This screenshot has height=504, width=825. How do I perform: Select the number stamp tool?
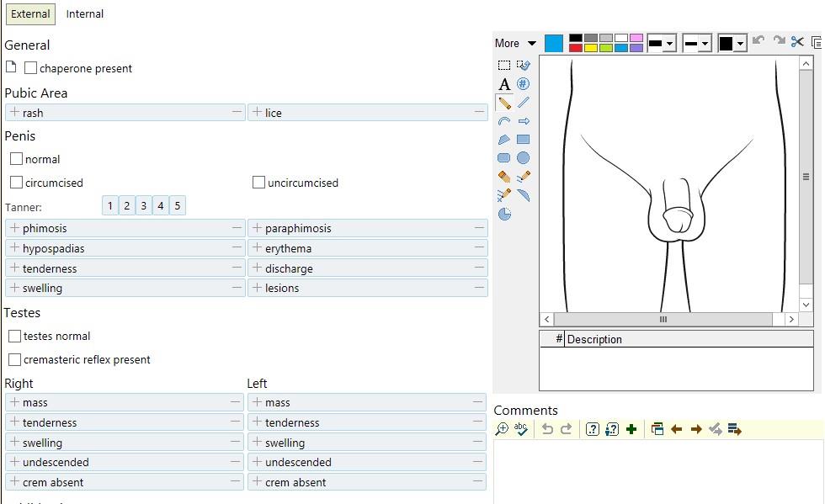524,84
